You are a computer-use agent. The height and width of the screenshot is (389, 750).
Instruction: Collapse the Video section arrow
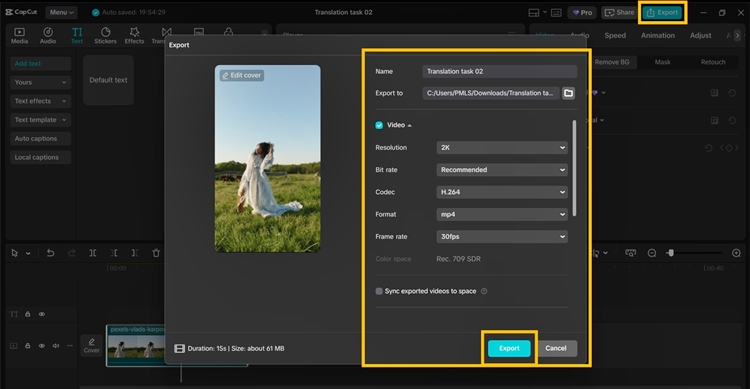coord(409,125)
